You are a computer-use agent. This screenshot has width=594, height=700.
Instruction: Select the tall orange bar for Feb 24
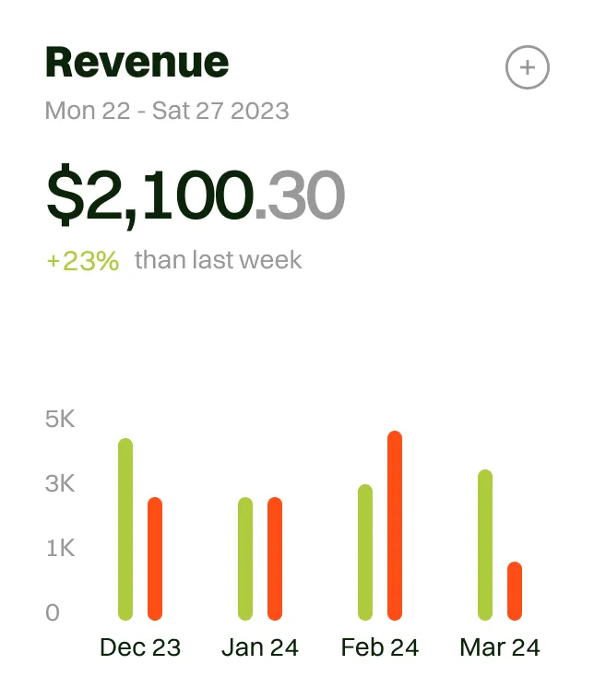[x=395, y=526]
